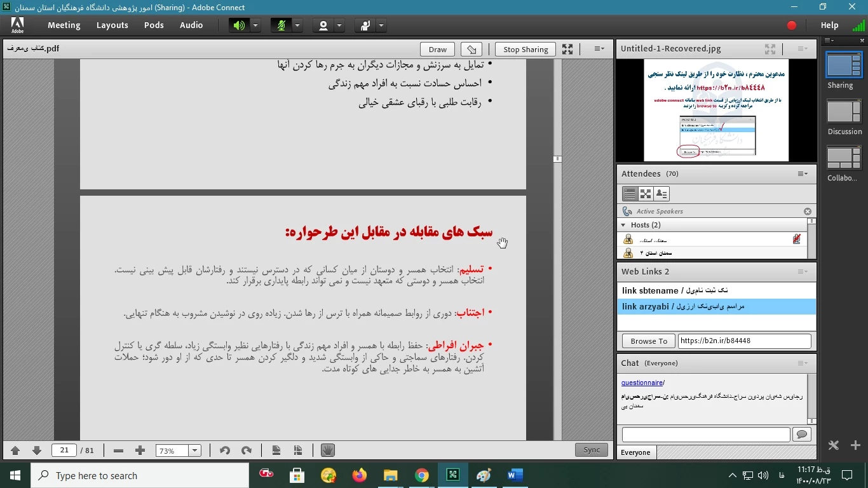Open the Meeting menu
The width and height of the screenshot is (868, 488).
64,25
